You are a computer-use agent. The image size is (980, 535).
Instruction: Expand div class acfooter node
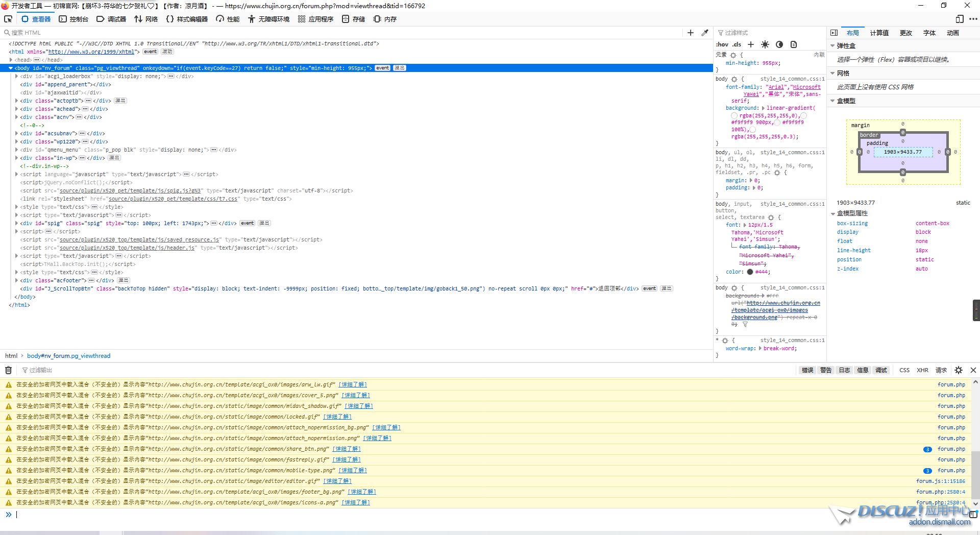16,280
